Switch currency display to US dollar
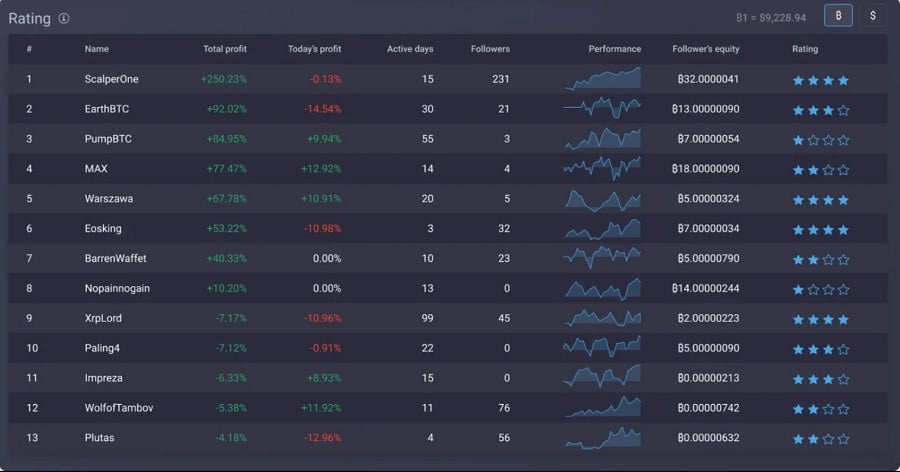Image resolution: width=900 pixels, height=472 pixels. point(872,16)
